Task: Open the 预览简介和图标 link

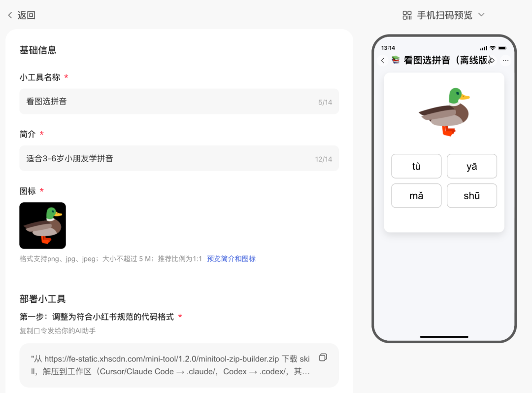Action: point(231,259)
